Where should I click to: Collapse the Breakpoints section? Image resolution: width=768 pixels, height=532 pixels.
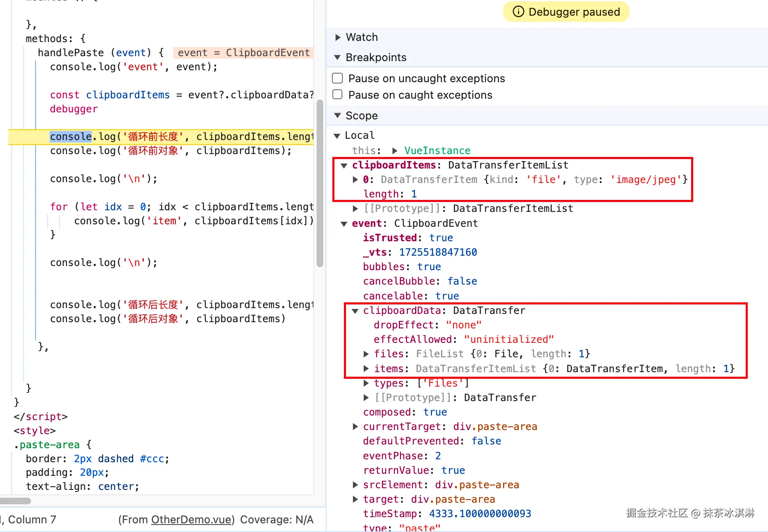click(x=338, y=57)
